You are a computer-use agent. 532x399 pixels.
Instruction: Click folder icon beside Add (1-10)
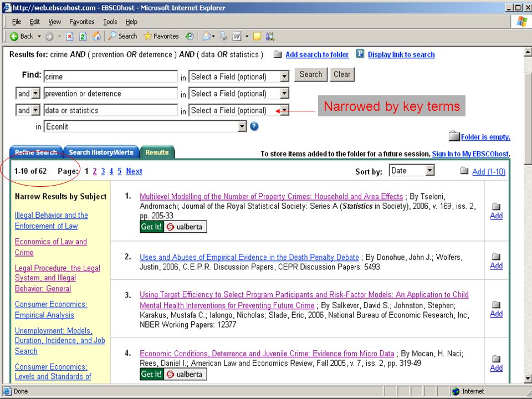click(464, 171)
